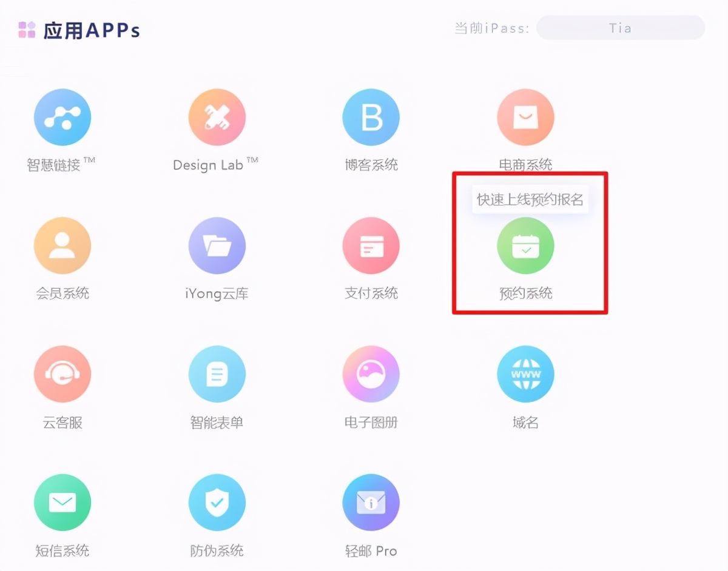Click the 防伪系统 label
The height and width of the screenshot is (571, 728).
click(x=217, y=551)
